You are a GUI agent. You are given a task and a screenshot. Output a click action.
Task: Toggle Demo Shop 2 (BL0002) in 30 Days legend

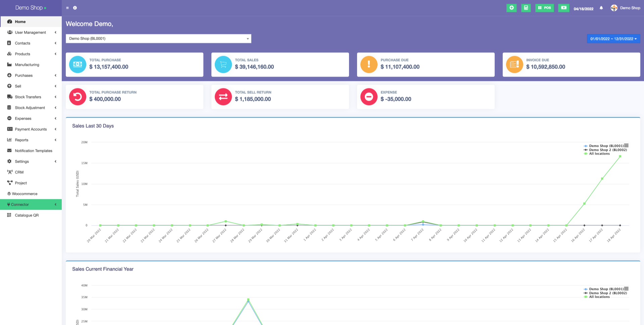tap(605, 150)
